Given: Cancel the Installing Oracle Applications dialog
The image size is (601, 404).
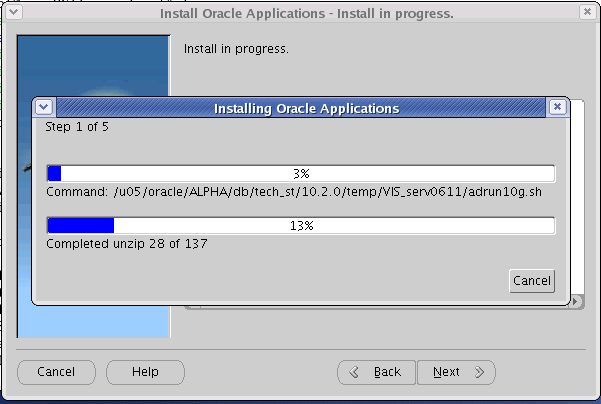Looking at the screenshot, I should point(532,281).
